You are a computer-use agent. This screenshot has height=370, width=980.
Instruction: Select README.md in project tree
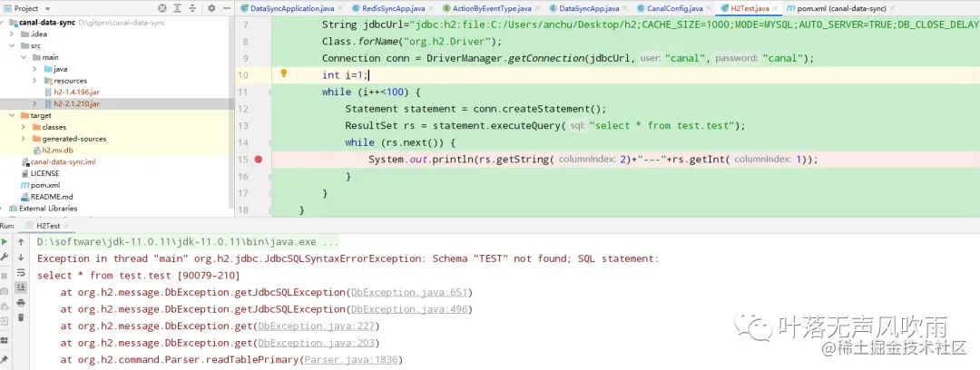51,196
